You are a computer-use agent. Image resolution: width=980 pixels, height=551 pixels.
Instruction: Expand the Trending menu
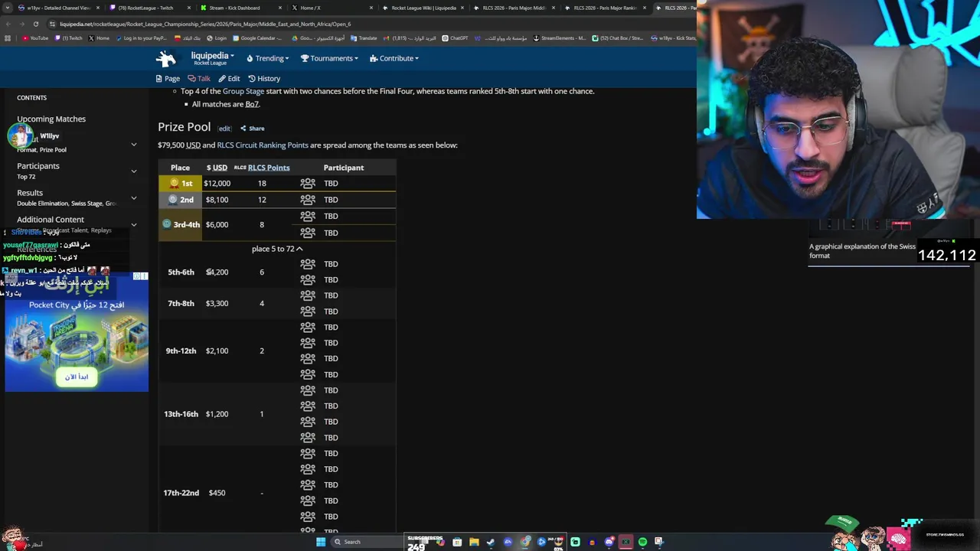(267, 58)
